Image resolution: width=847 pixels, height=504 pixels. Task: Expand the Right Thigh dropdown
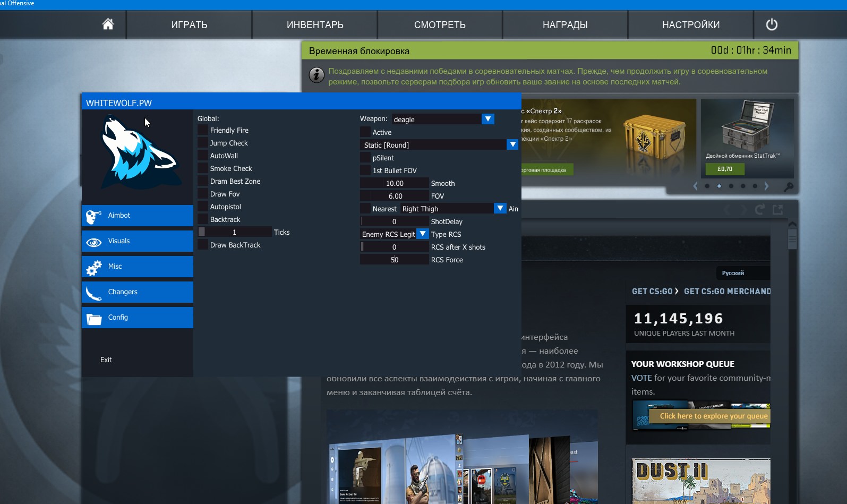500,208
